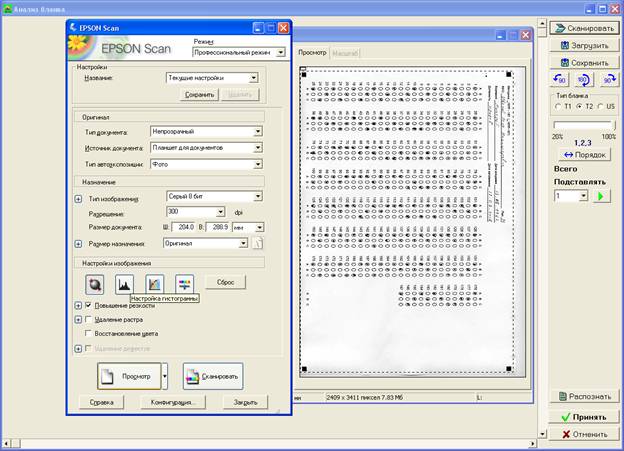This screenshot has width=624, height=451.
Task: Open the Histogram Adjustment tool icon
Action: point(124,284)
